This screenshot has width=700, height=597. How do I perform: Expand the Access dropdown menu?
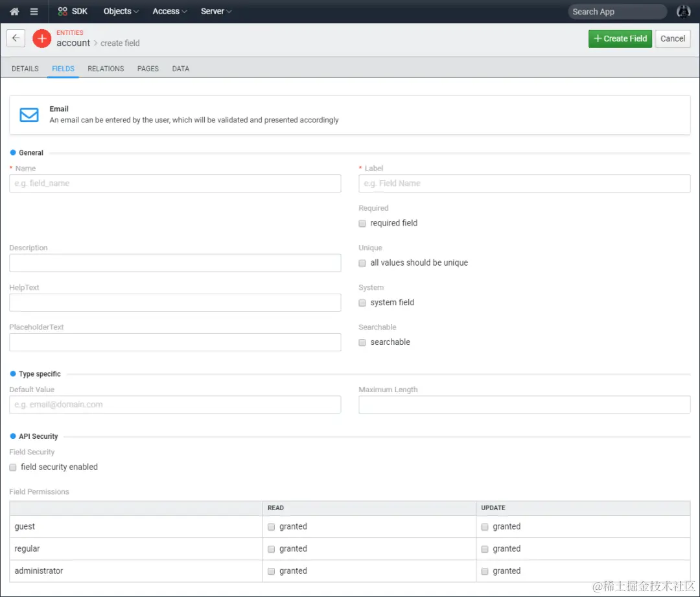[x=170, y=11]
